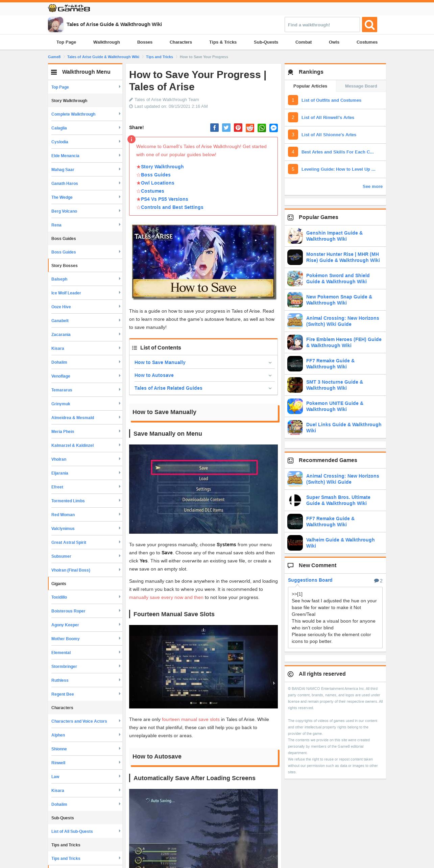Switch to Message Board tab
This screenshot has width=434, height=868.
coord(361,86)
